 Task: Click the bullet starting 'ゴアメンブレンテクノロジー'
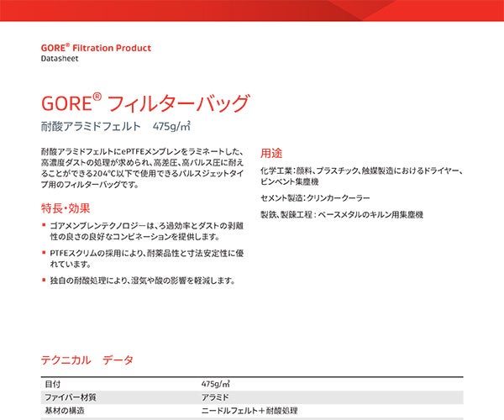click(146, 231)
